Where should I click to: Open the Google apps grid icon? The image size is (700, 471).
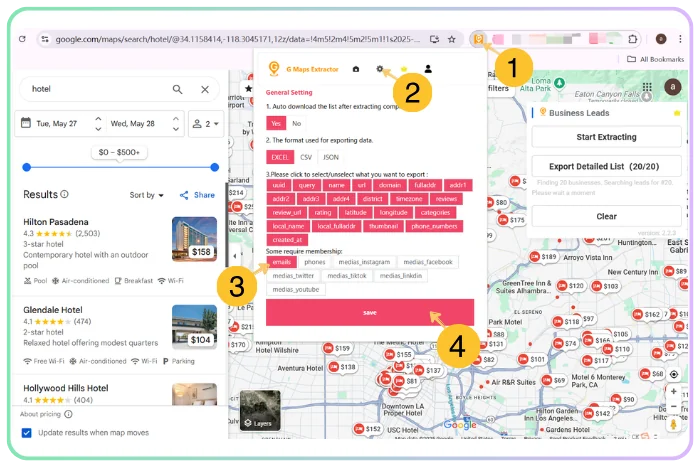coord(647,87)
